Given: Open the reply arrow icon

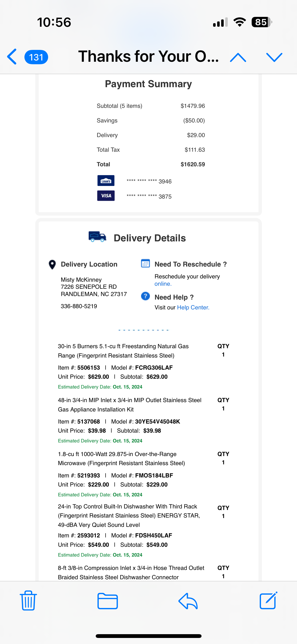Looking at the screenshot, I should tap(188, 601).
